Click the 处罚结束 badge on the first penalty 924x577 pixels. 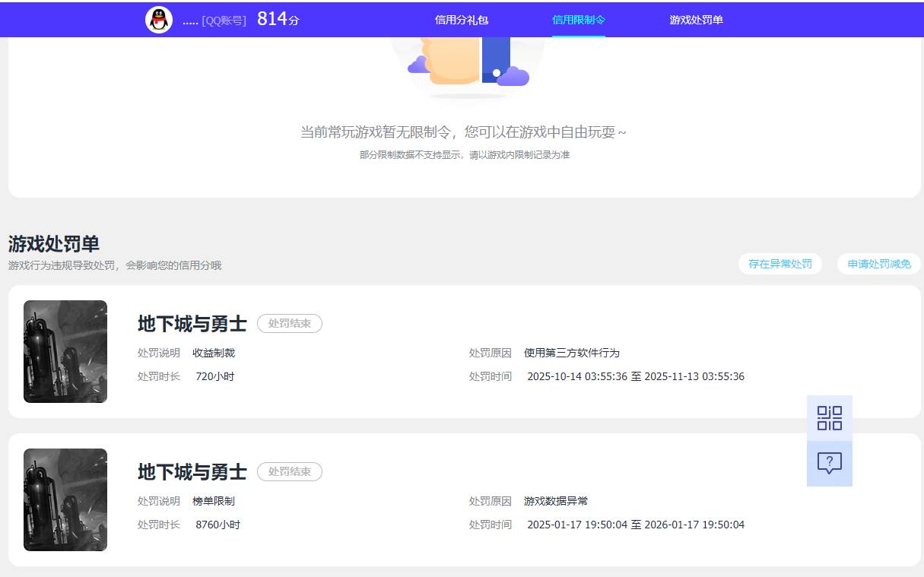[290, 323]
